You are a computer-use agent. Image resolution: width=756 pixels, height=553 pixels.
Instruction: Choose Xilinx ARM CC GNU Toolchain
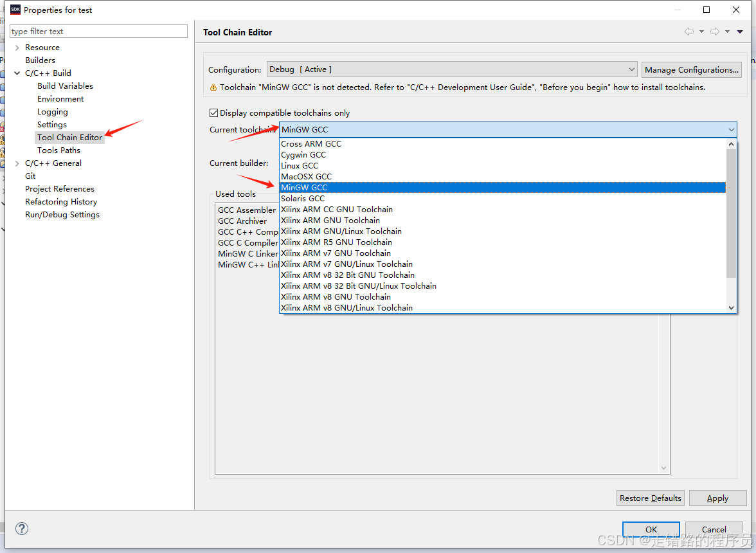pyautogui.click(x=503, y=209)
